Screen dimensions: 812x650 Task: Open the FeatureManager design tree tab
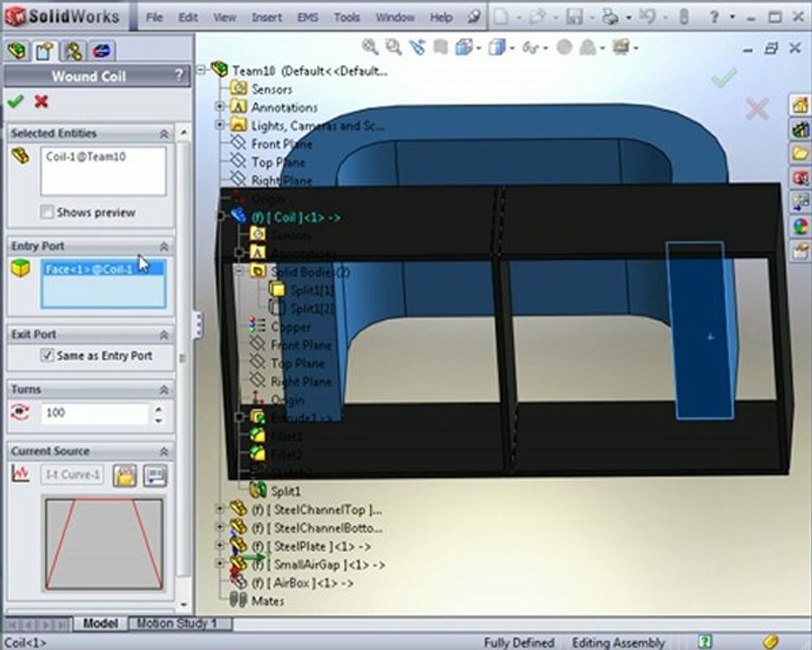click(x=17, y=51)
